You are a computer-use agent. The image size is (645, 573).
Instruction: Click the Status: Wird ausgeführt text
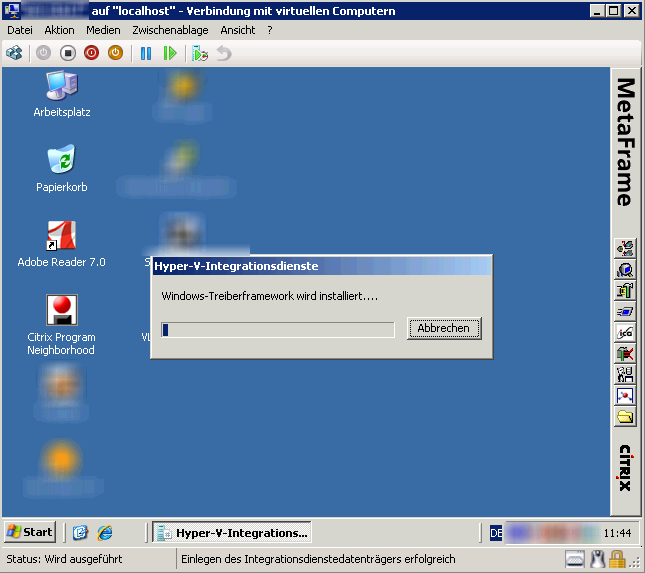pyautogui.click(x=64, y=559)
